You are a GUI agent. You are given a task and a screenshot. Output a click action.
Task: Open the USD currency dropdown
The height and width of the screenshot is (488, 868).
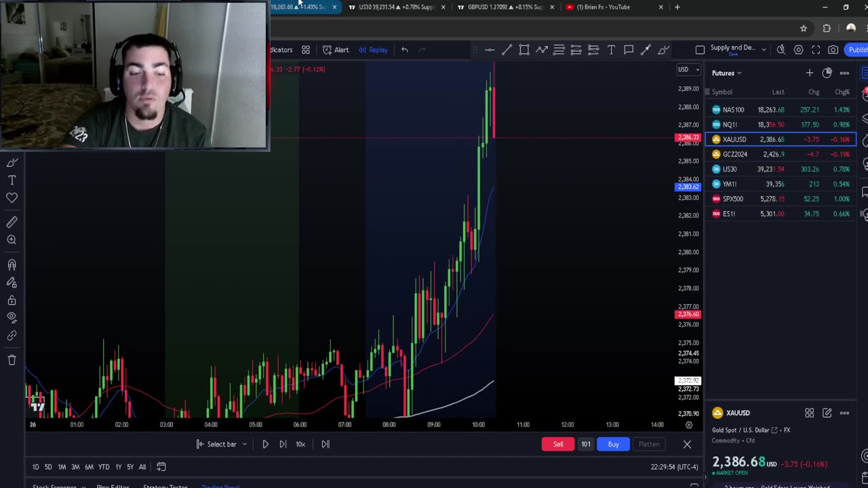688,69
